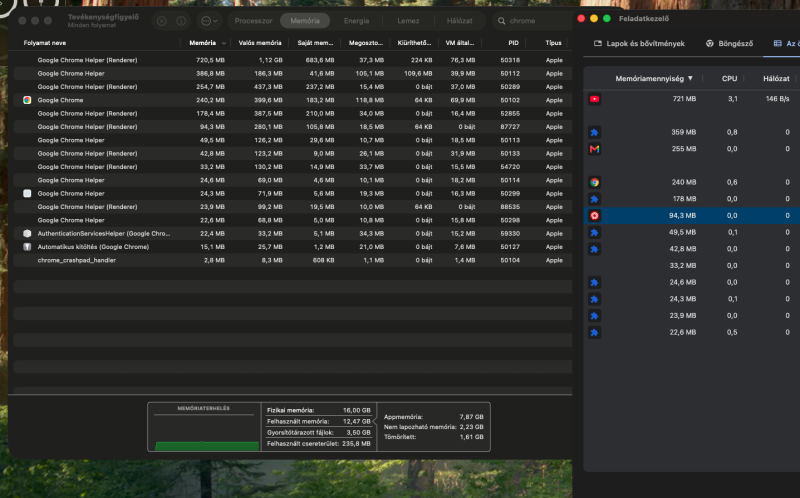The height and width of the screenshot is (498, 800).
Task: Sort by Hálózat column in Feladatkezelő
Action: click(776, 79)
